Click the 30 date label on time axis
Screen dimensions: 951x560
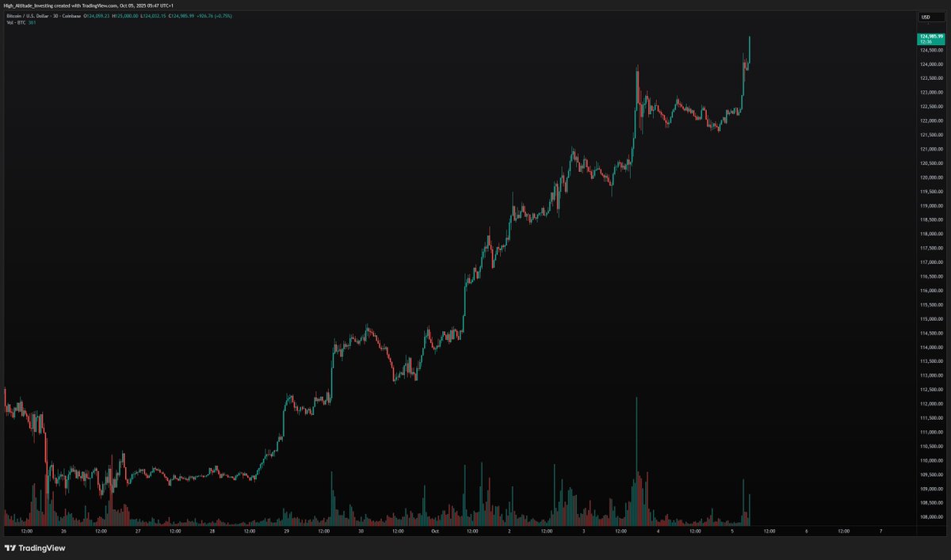pyautogui.click(x=361, y=531)
